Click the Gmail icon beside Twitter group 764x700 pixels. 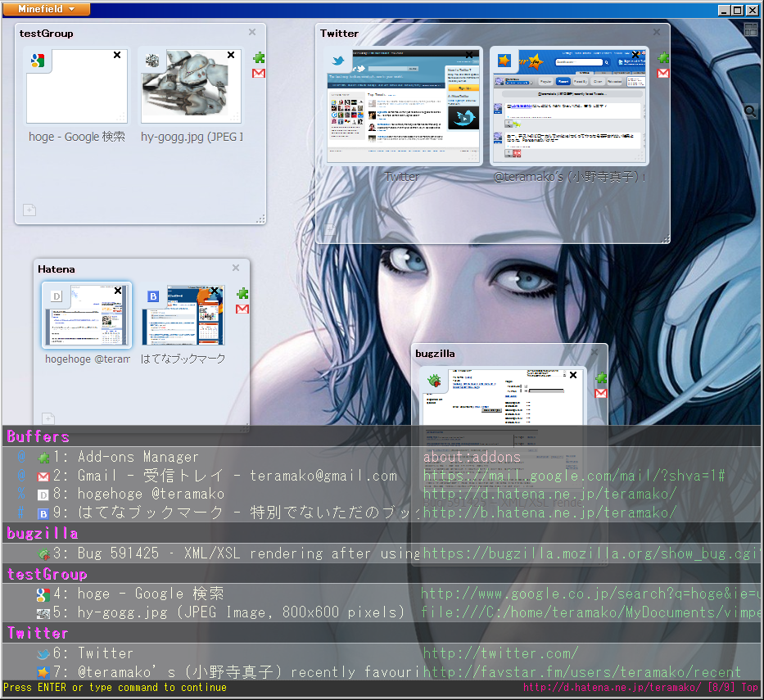pyautogui.click(x=663, y=74)
